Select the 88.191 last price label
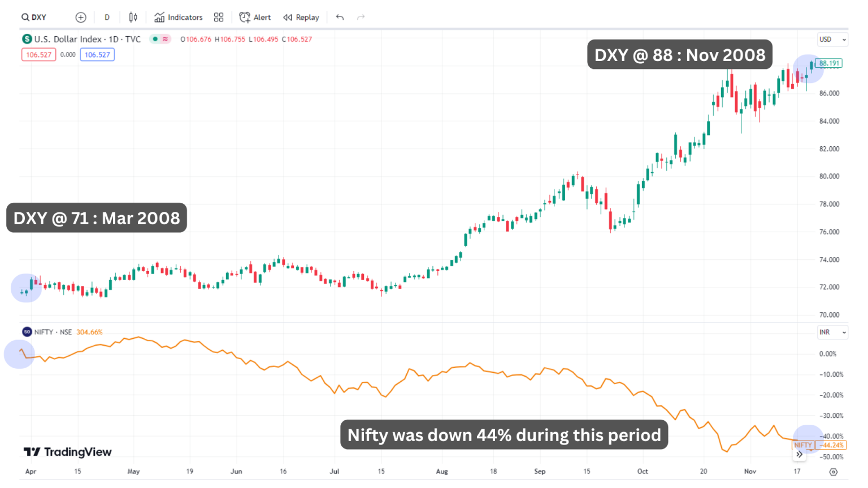 (x=830, y=63)
